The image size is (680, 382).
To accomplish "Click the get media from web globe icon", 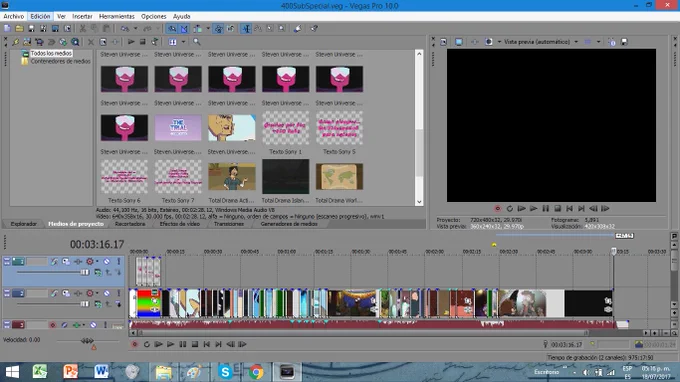I will pyautogui.click(x=63, y=42).
